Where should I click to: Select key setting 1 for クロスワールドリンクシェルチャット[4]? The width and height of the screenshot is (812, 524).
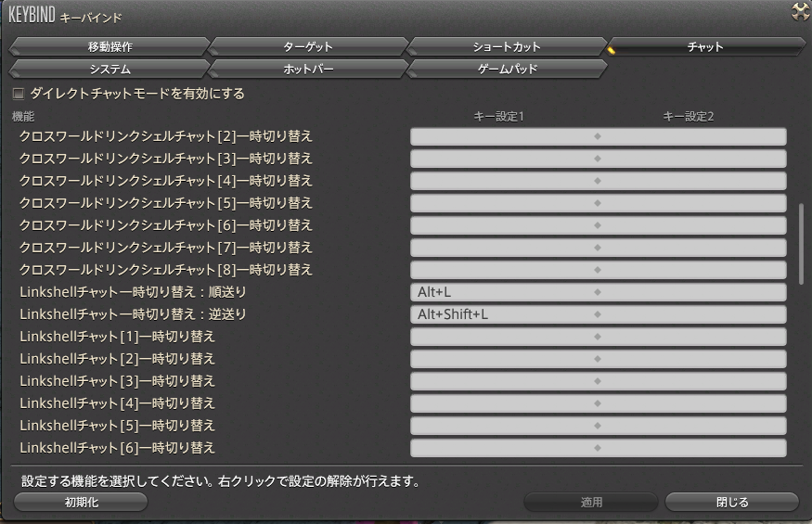pyautogui.click(x=504, y=181)
